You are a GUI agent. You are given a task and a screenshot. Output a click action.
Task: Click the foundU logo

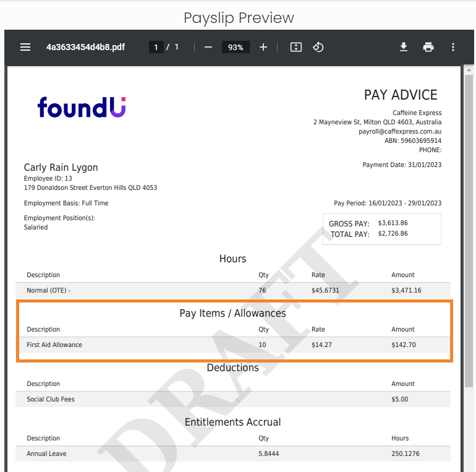point(82,107)
